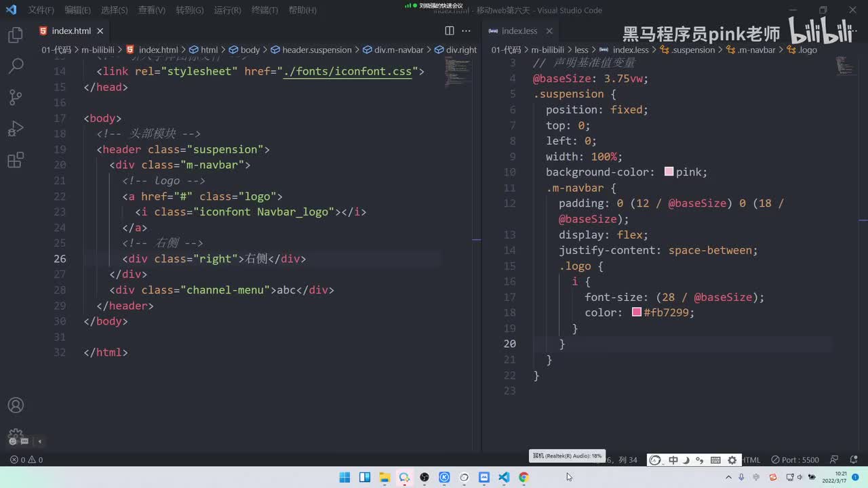
Task: Open the Run and Debug view
Action: pyautogui.click(x=16, y=129)
